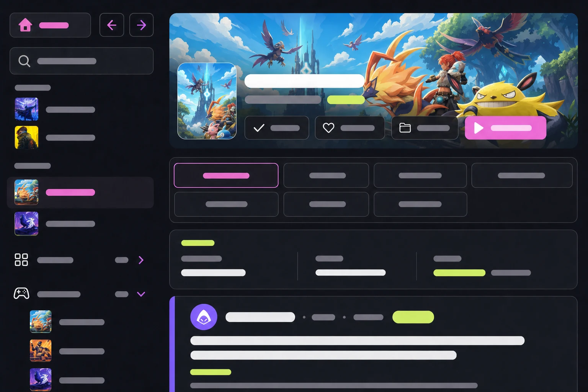
Task: Select the third tab in top row
Action: pos(420,175)
